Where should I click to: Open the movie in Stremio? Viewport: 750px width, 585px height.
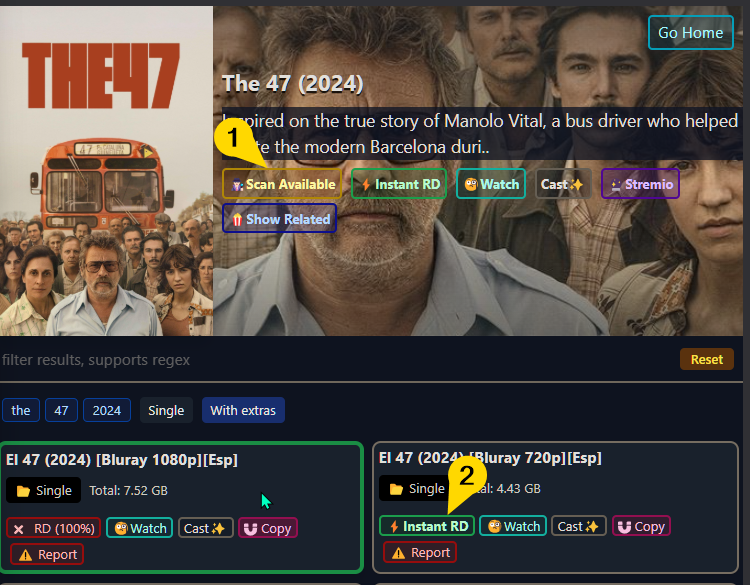click(640, 184)
